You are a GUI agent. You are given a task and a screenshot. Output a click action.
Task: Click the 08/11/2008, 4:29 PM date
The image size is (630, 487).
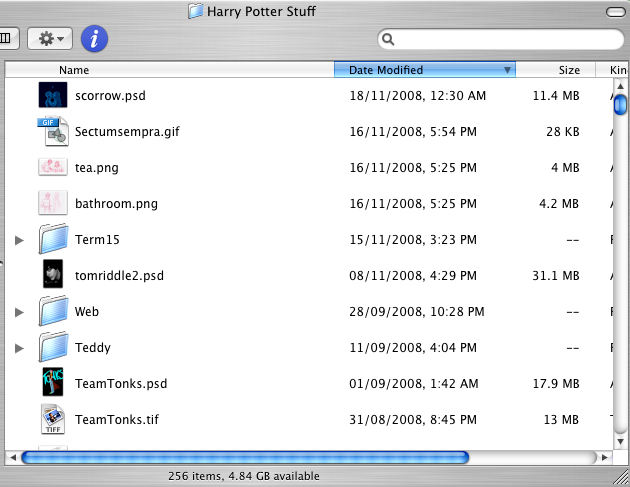point(413,276)
